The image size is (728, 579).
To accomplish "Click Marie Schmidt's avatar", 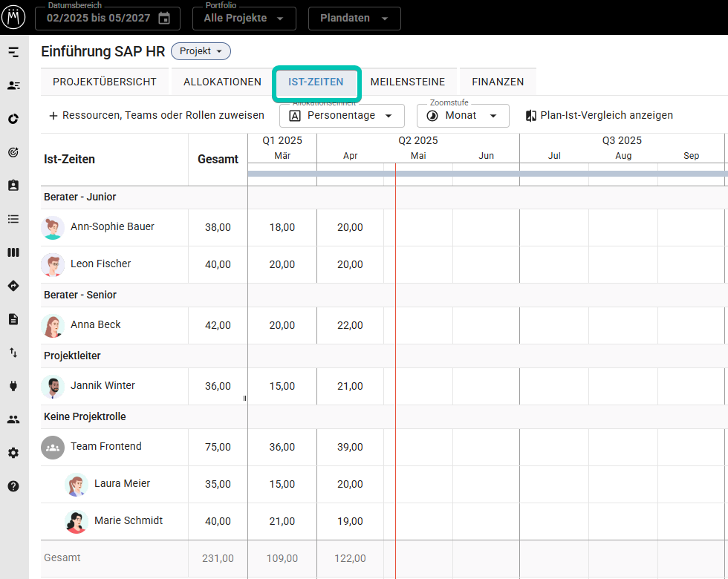I will (76, 521).
